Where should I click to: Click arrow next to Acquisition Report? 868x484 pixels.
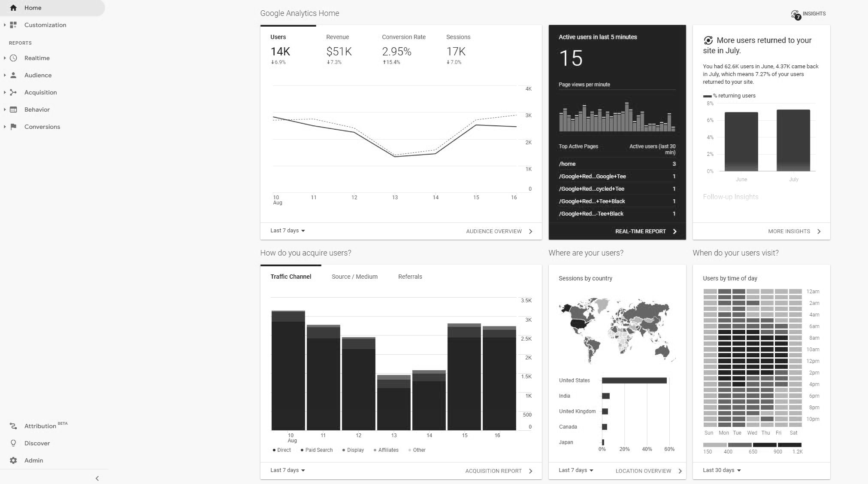click(531, 471)
